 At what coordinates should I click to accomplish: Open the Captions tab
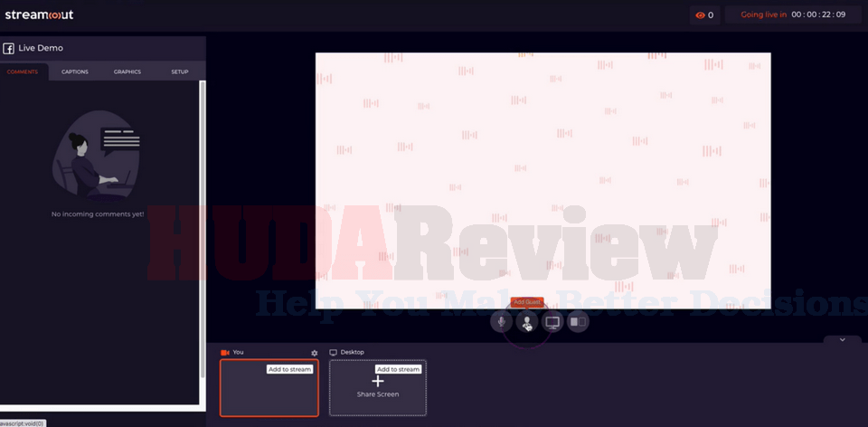75,72
